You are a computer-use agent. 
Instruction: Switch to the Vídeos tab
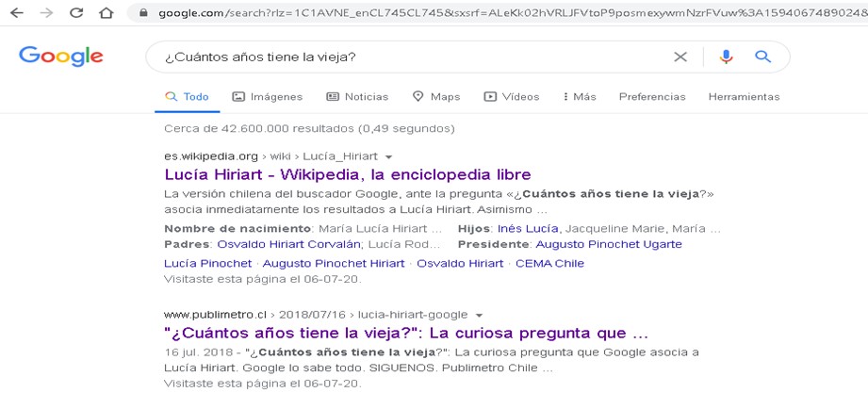click(512, 96)
